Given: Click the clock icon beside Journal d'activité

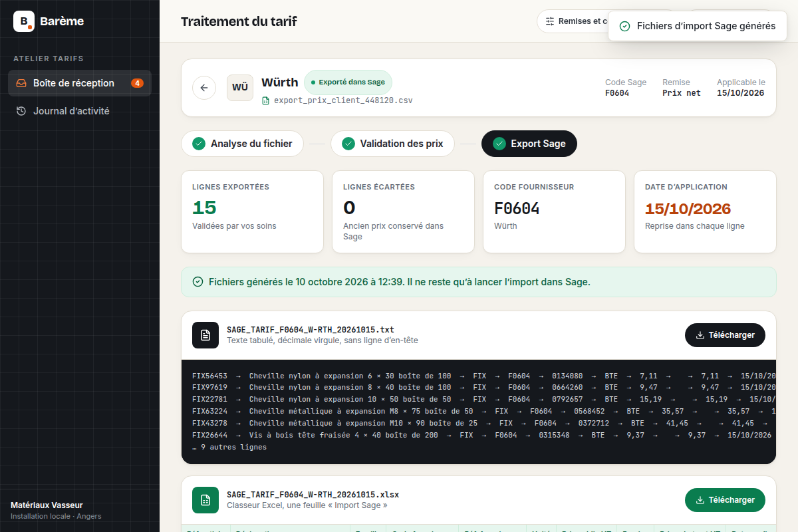Looking at the screenshot, I should click(21, 111).
